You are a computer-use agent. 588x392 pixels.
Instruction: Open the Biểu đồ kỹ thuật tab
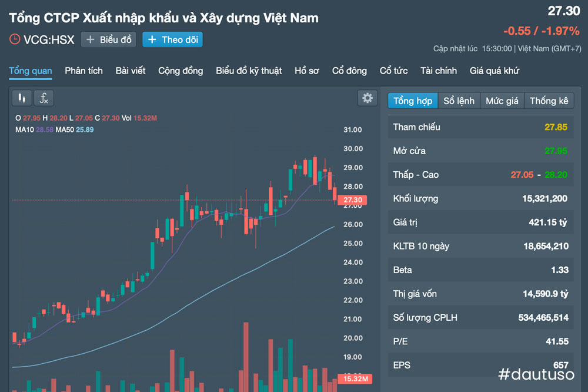[x=249, y=71]
